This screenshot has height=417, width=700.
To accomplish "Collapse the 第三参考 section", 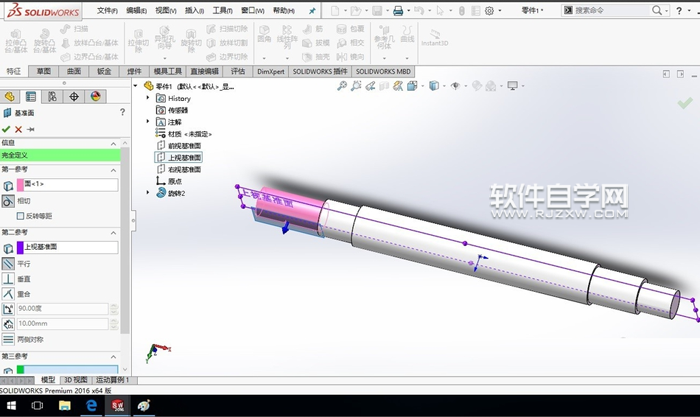I will click(113, 357).
